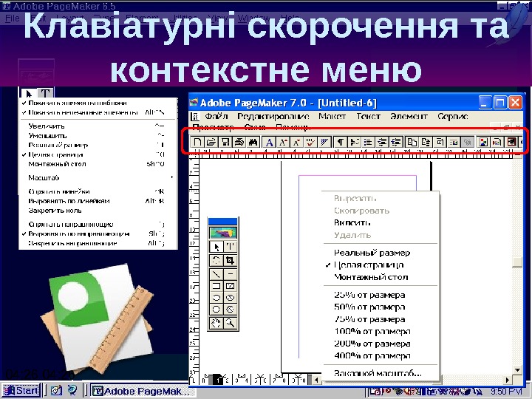Click the horizontal scrollbar right arrow
This screenshot has width=532, height=399.
(508, 380)
